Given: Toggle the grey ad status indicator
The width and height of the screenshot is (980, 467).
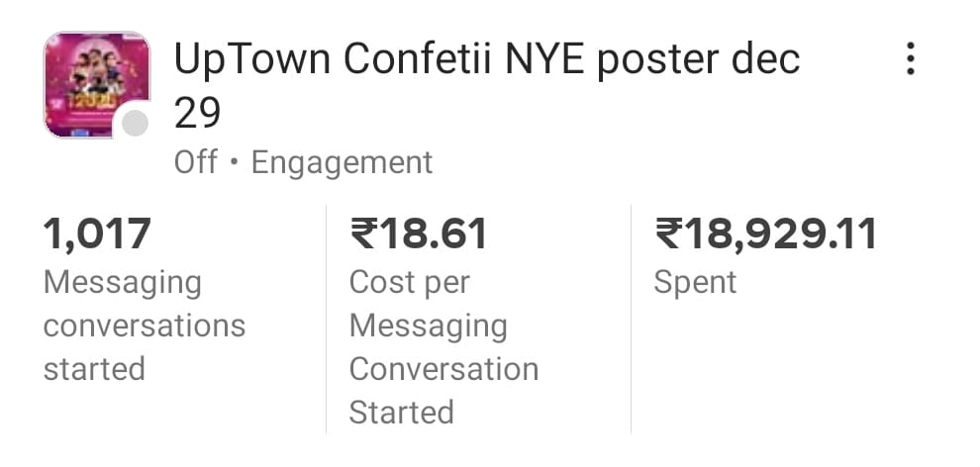Looking at the screenshot, I should click(135, 123).
